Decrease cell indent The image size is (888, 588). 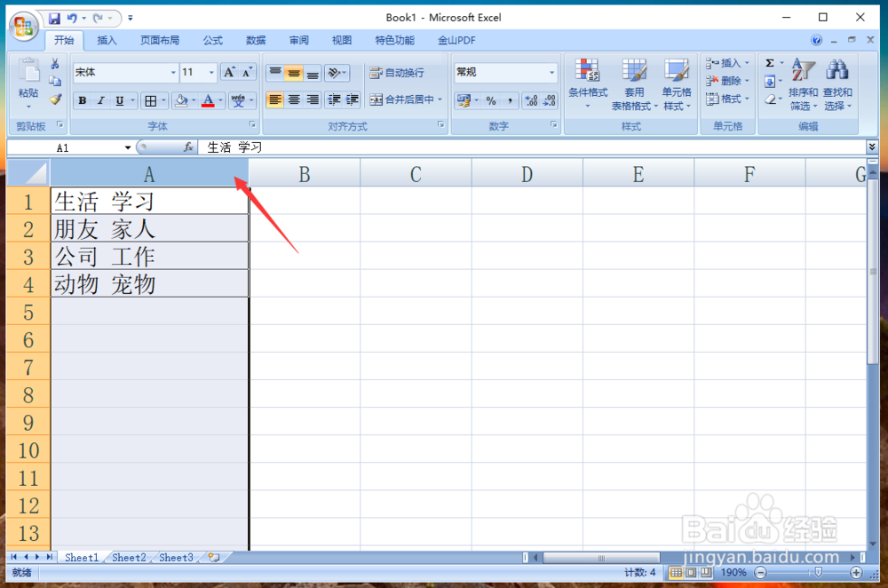tap(334, 99)
